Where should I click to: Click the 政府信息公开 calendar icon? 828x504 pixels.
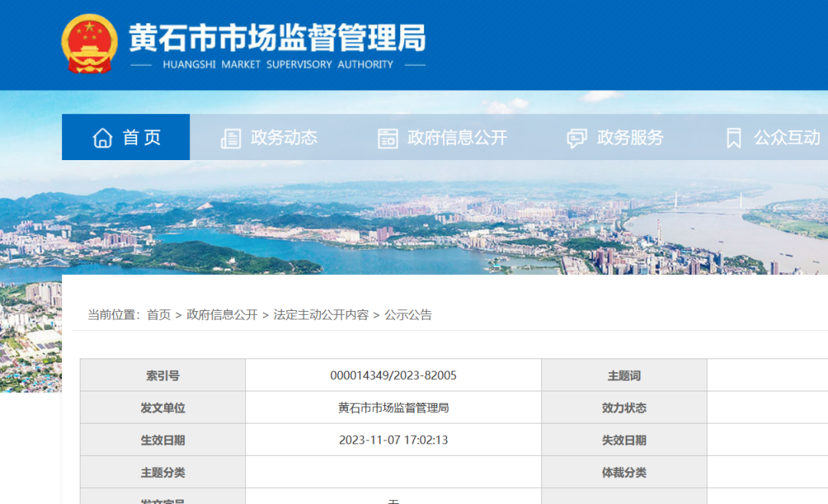click(x=388, y=139)
